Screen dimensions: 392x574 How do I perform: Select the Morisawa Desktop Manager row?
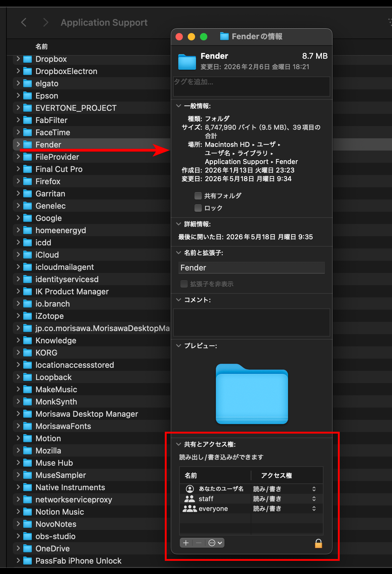pos(92,414)
